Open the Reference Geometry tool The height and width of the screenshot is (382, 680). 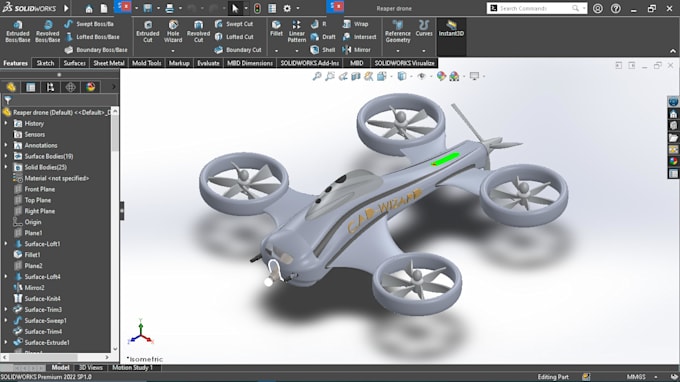(x=398, y=31)
